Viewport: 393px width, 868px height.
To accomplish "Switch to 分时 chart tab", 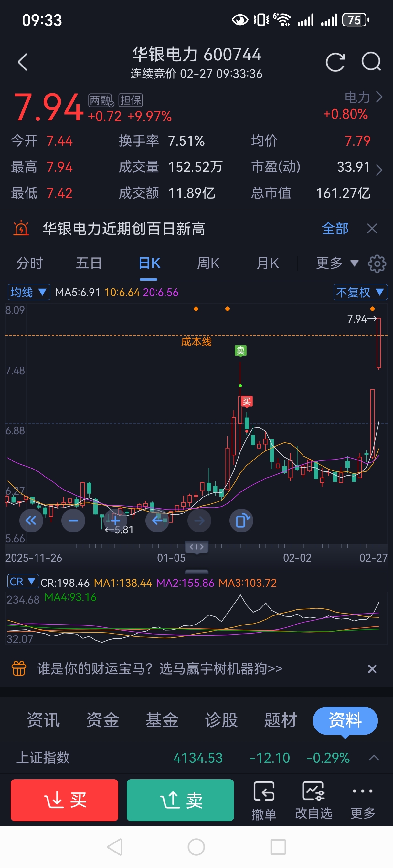I will click(30, 263).
